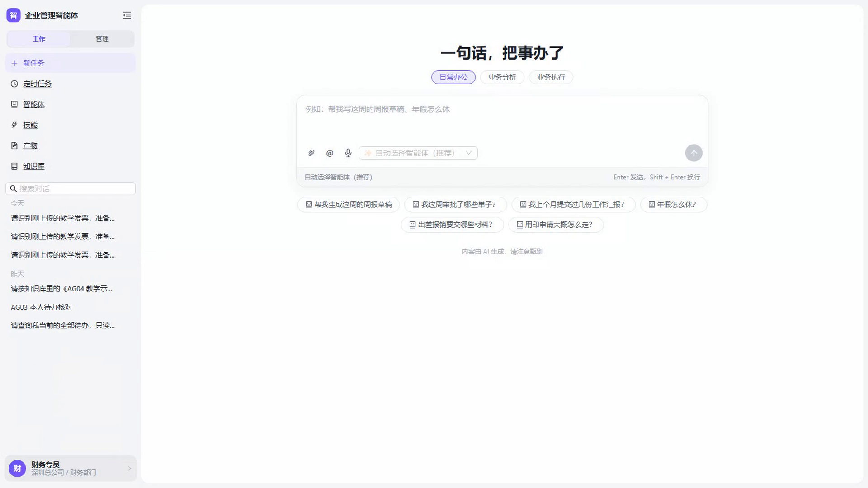Click suggestion 出差报销要交哪些材料?
The height and width of the screenshot is (488, 868).
pyautogui.click(x=452, y=225)
